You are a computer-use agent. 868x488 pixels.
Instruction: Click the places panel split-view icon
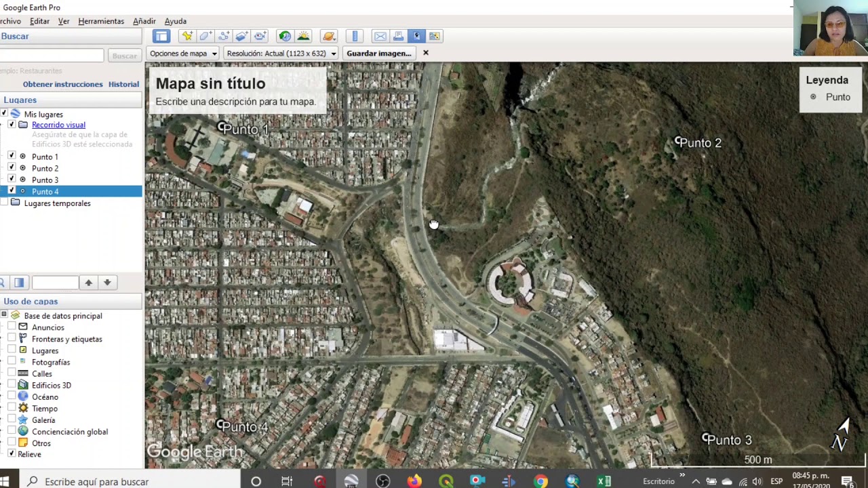[x=19, y=283]
